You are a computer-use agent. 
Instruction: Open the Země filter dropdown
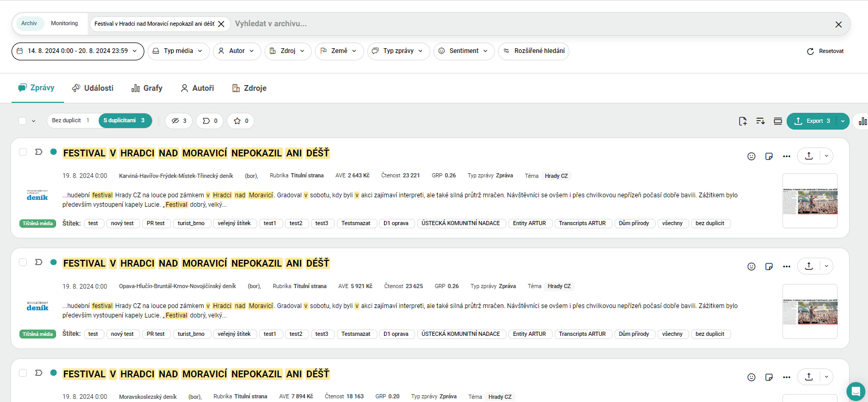pyautogui.click(x=339, y=51)
